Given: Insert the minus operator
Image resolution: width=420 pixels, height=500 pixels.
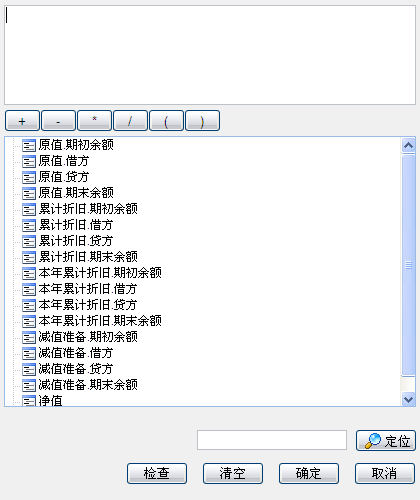Looking at the screenshot, I should [58, 121].
